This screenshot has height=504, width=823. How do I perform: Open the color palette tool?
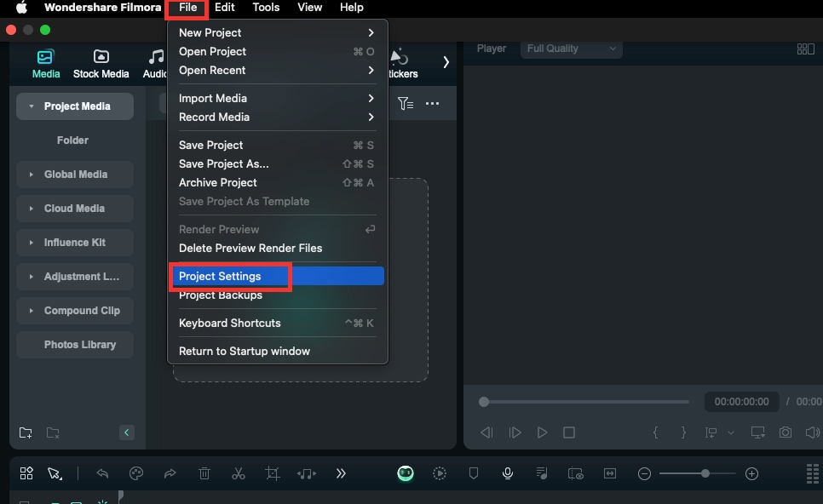pos(136,473)
